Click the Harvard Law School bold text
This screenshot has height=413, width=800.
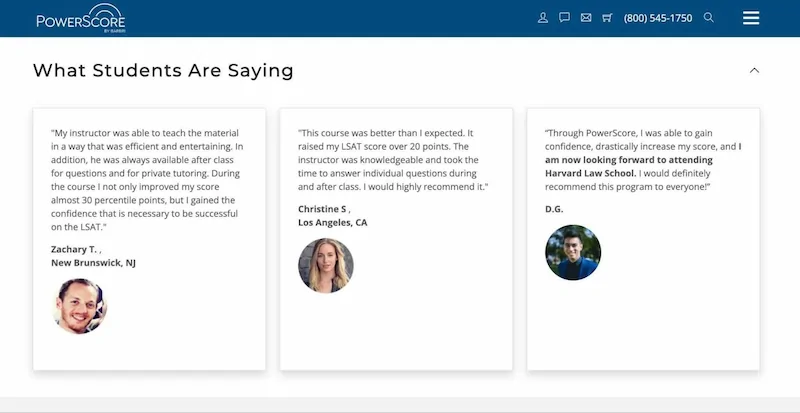[x=591, y=174]
